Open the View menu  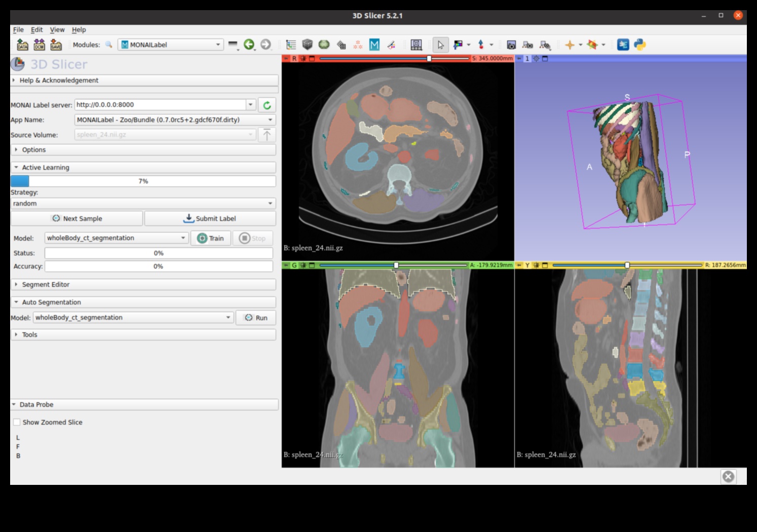point(57,30)
